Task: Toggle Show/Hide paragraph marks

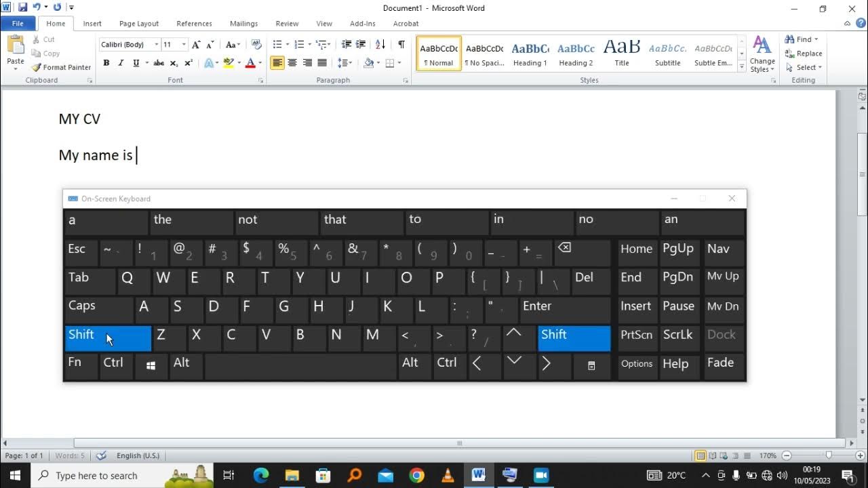Action: (401, 44)
